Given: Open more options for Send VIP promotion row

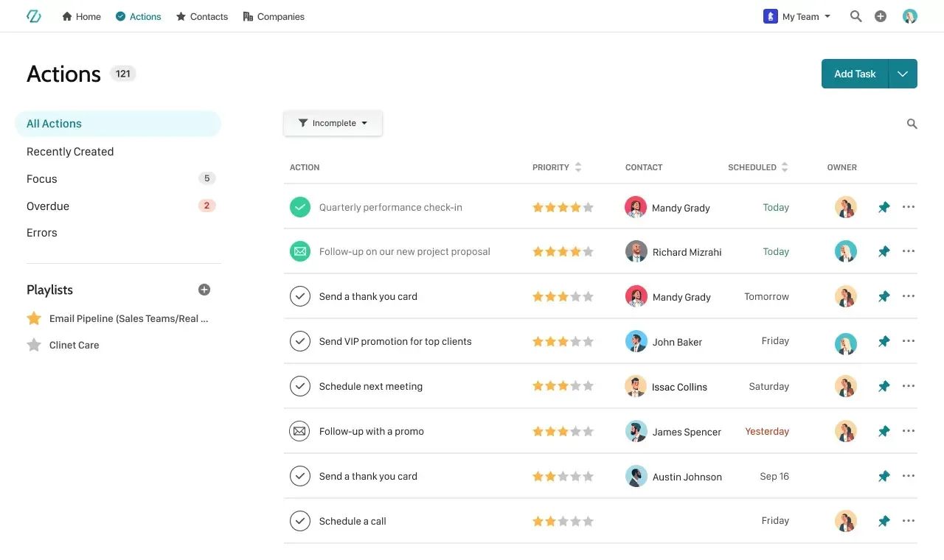Looking at the screenshot, I should click(909, 341).
